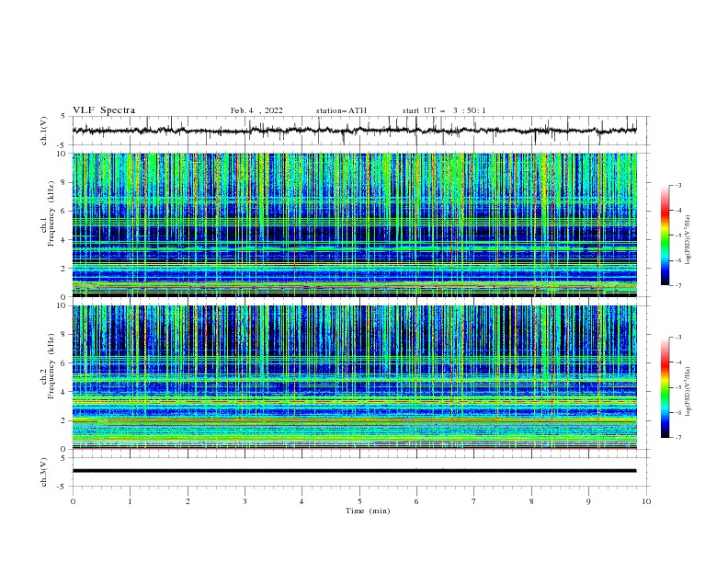The image size is (728, 563).
Task: Click the 'start UT = 3 :50: 1' text
Action: 444,110
